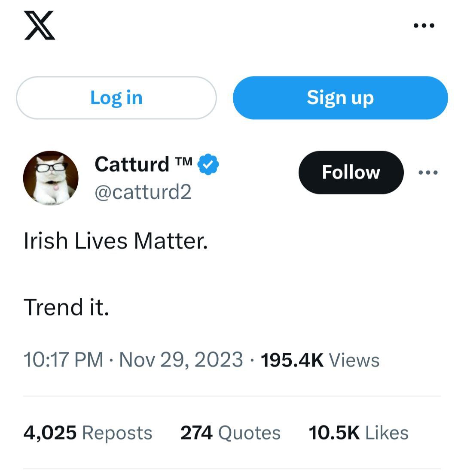Click the 10:17 PM timestamp
This screenshot has height=476, width=464.
click(x=63, y=360)
